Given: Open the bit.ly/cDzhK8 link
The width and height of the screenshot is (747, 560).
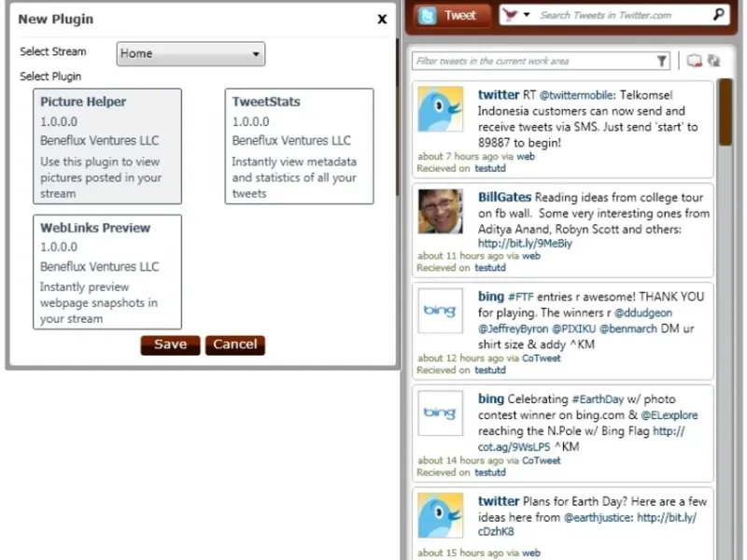Looking at the screenshot, I should point(667,518).
